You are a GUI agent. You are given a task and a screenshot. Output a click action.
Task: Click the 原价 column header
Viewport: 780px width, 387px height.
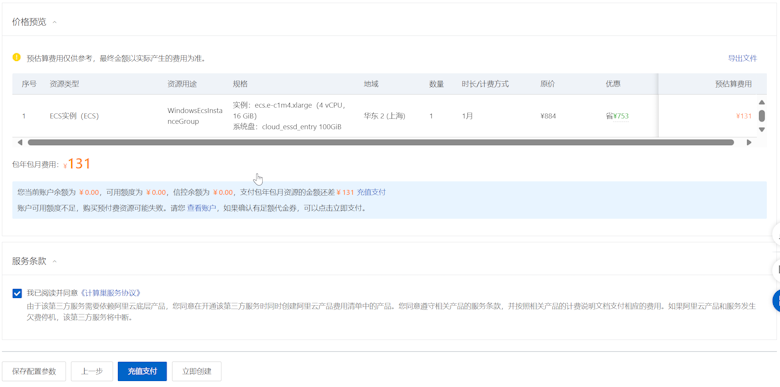(548, 84)
